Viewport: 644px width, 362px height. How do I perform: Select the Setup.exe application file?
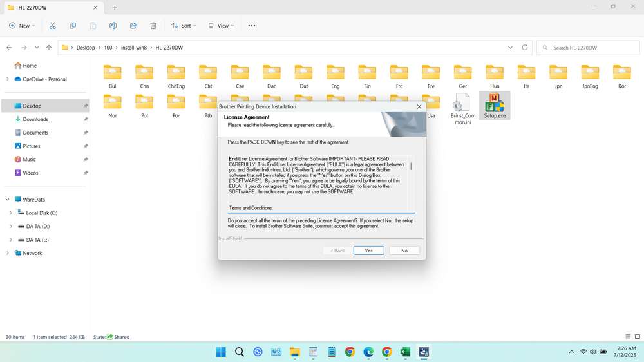pyautogui.click(x=495, y=106)
